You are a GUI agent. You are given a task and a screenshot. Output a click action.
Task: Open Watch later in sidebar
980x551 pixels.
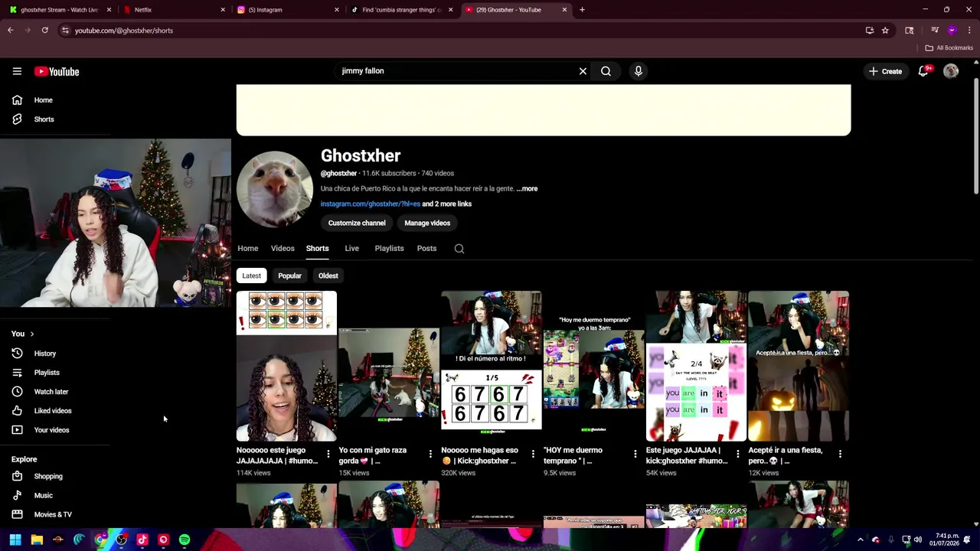51,392
